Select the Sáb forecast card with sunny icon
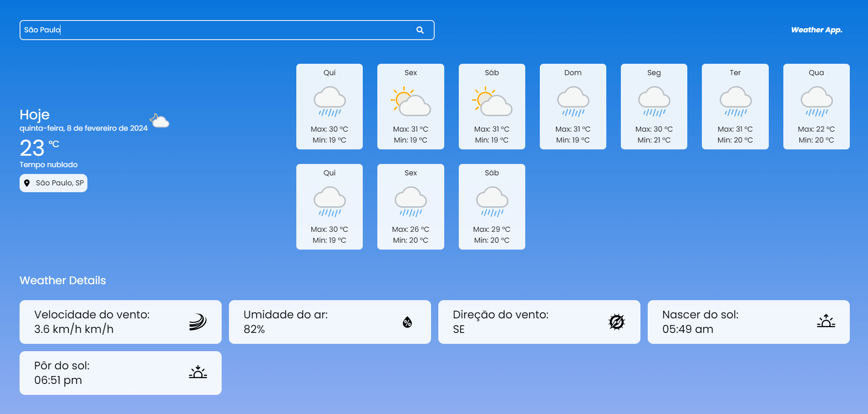Image resolution: width=868 pixels, height=414 pixels. click(x=492, y=107)
